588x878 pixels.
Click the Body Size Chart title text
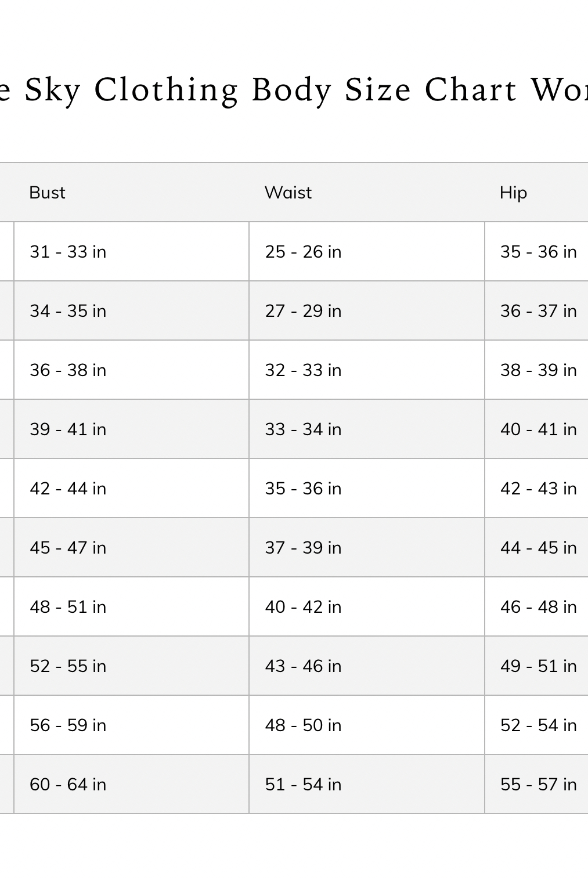click(x=294, y=91)
